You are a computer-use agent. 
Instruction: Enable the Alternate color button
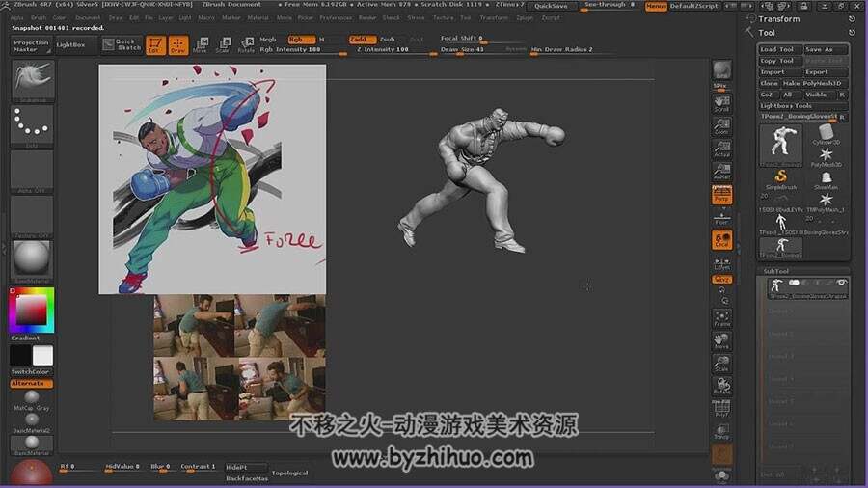[32, 383]
